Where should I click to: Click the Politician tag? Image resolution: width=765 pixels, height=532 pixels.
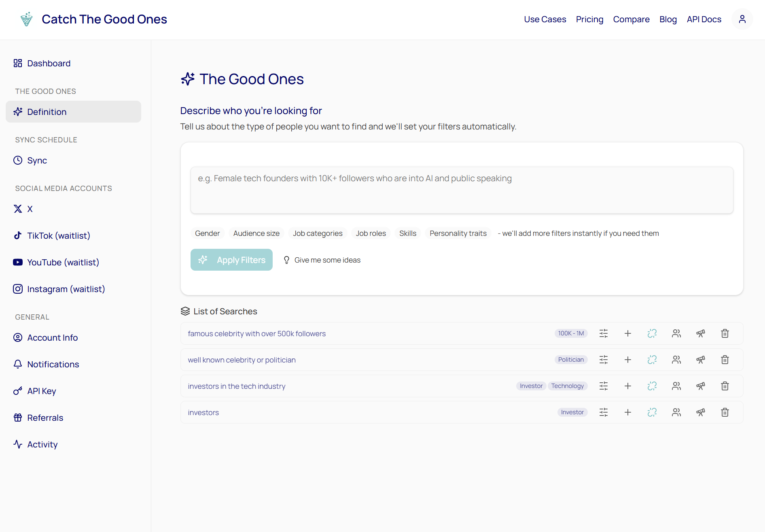tap(571, 360)
